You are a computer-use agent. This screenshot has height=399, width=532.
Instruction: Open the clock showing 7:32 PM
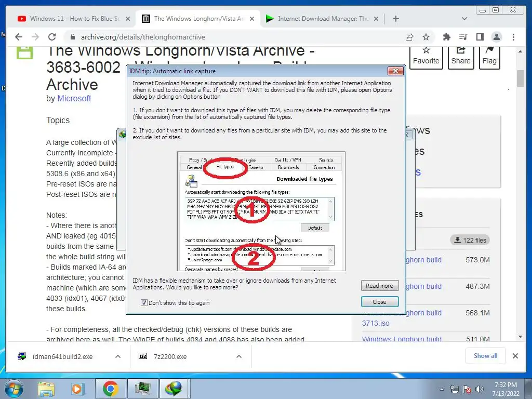coord(506,389)
